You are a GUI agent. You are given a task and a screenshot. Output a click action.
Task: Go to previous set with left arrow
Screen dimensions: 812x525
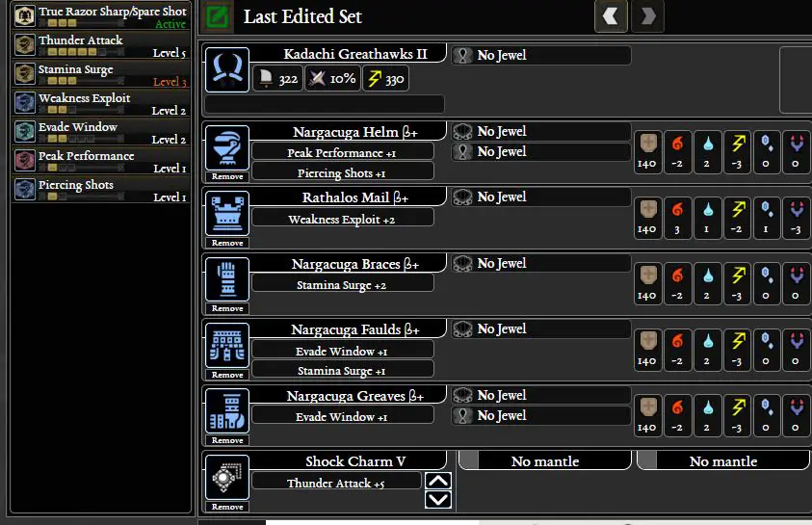611,16
